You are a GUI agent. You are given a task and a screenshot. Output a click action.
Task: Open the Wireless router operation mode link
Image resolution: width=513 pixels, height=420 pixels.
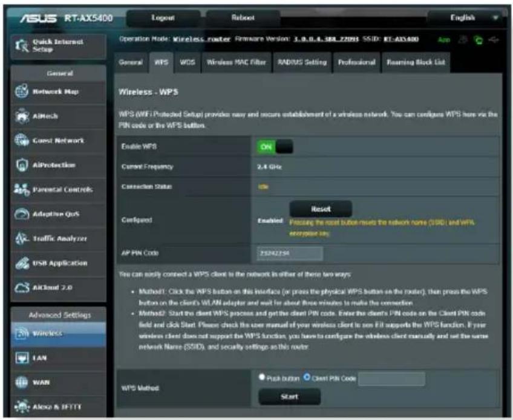(x=201, y=39)
